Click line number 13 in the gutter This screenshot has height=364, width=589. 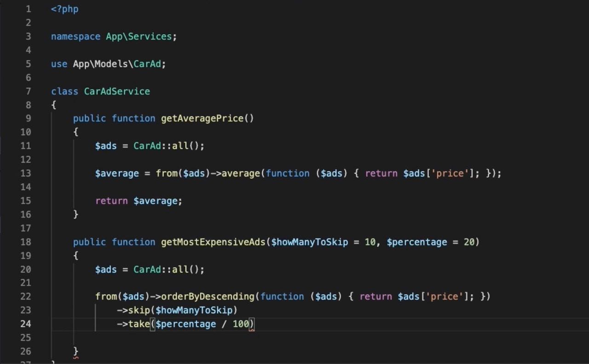click(x=26, y=173)
